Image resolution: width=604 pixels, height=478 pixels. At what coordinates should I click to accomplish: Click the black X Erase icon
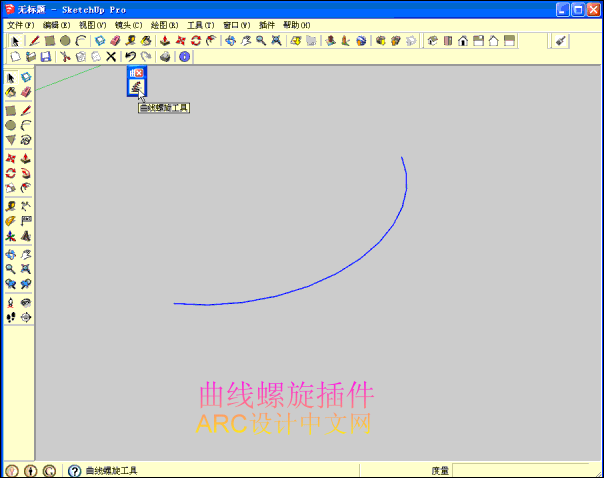111,57
